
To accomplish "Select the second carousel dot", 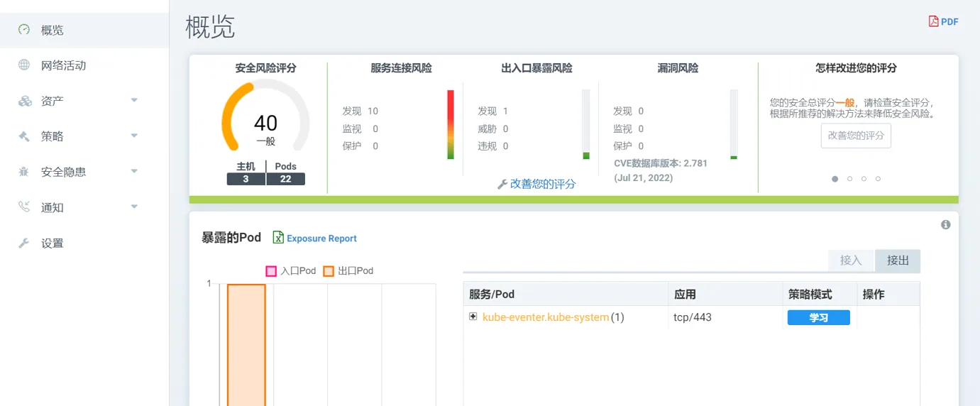I will click(x=849, y=179).
